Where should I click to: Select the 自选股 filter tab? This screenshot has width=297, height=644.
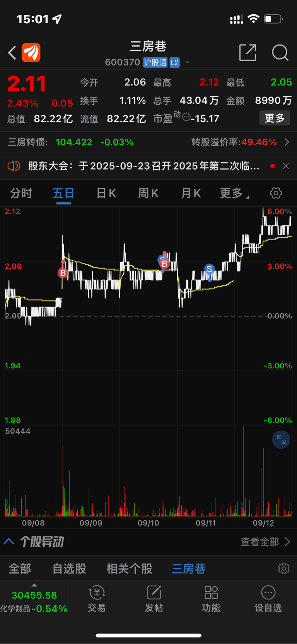(69, 568)
